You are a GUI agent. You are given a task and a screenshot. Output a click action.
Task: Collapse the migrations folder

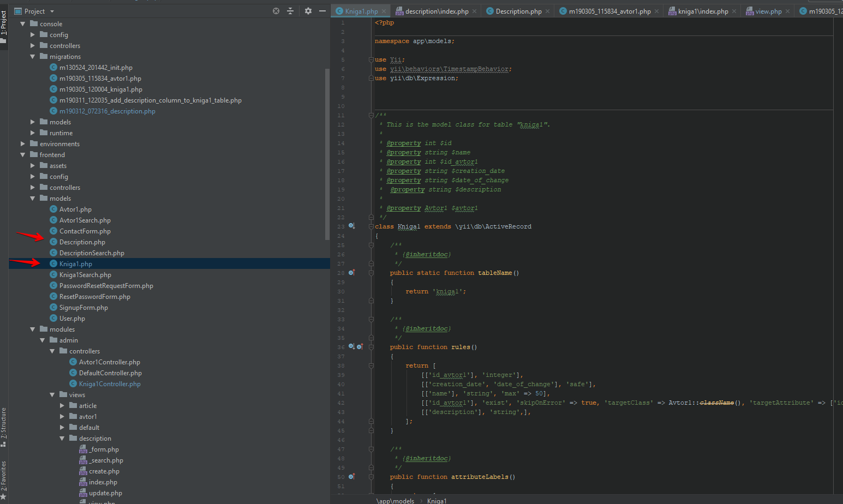tap(33, 57)
